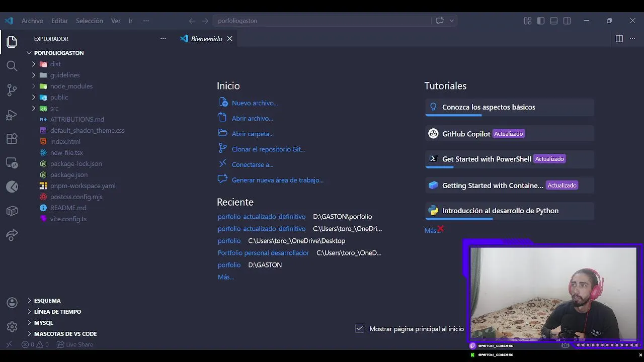Expand the node_modules folder
The width and height of the screenshot is (644, 362).
(x=71, y=86)
